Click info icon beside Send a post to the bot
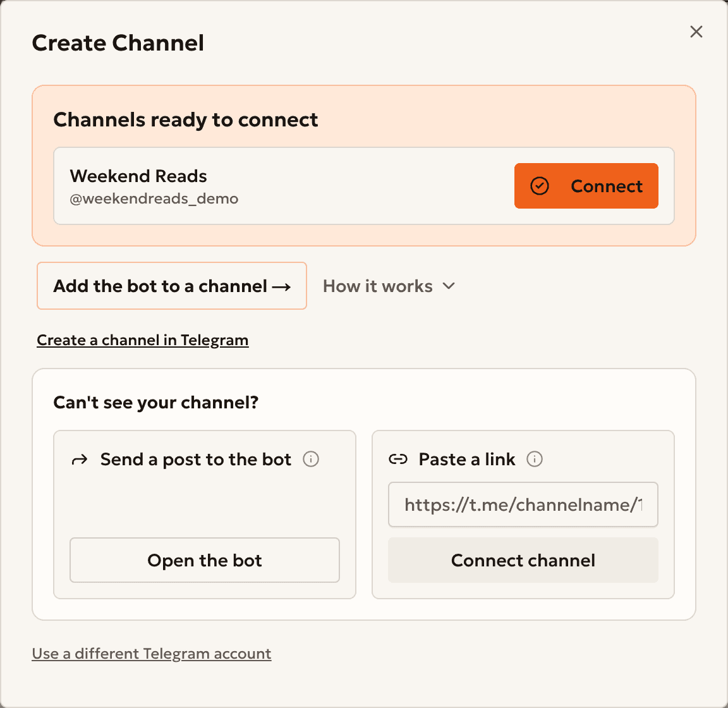The height and width of the screenshot is (708, 728). (311, 459)
